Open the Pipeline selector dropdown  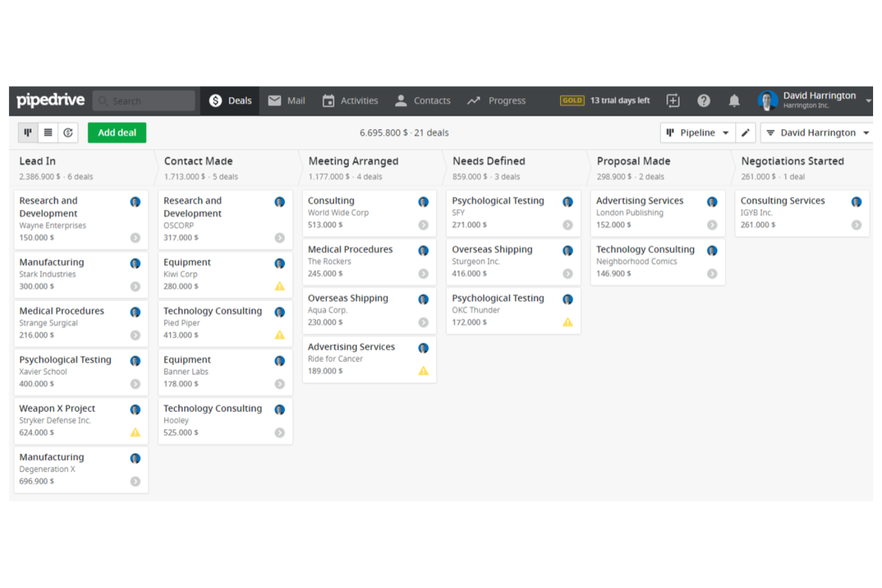point(697,132)
